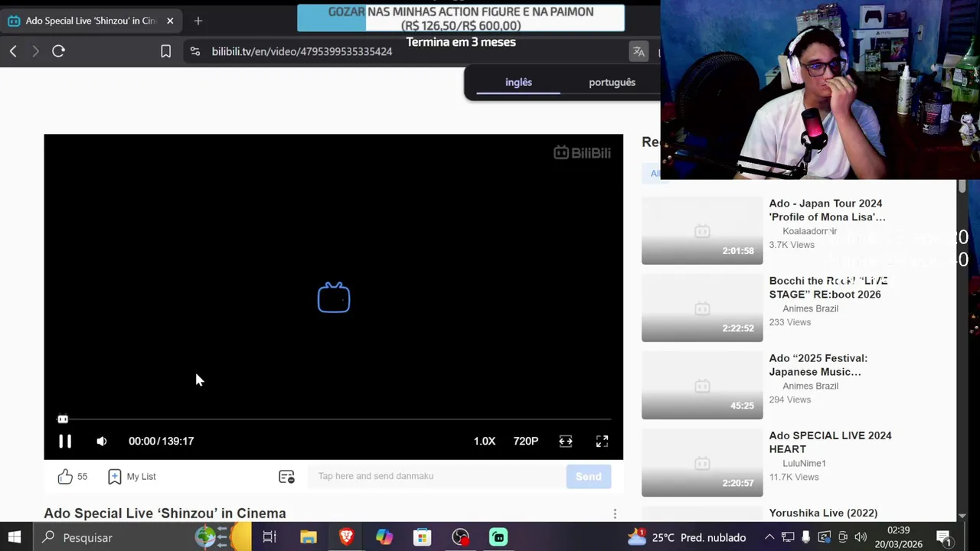Open the 720P quality selector
Viewport: 980px width, 551px height.
point(525,441)
